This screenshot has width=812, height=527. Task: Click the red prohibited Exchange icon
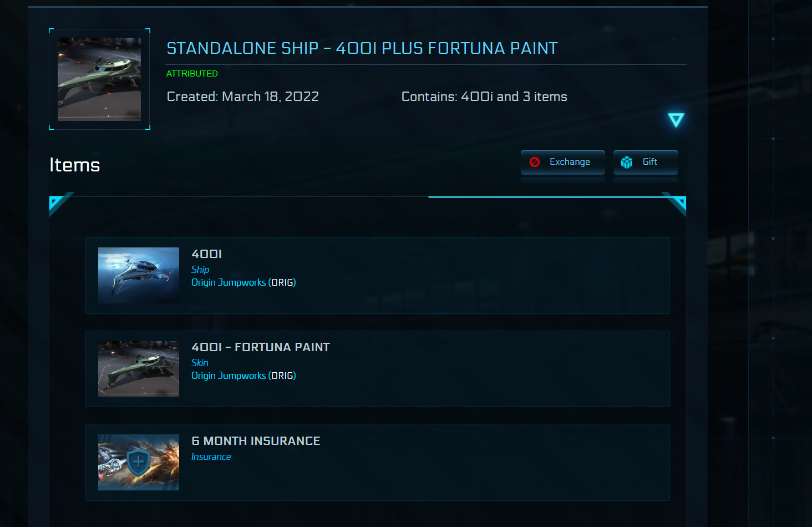click(x=535, y=162)
